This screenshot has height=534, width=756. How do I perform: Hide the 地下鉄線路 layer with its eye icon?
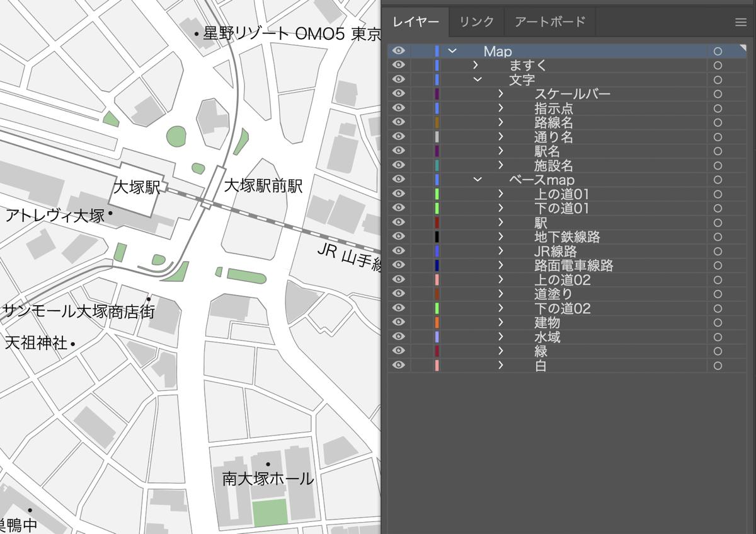coord(398,236)
